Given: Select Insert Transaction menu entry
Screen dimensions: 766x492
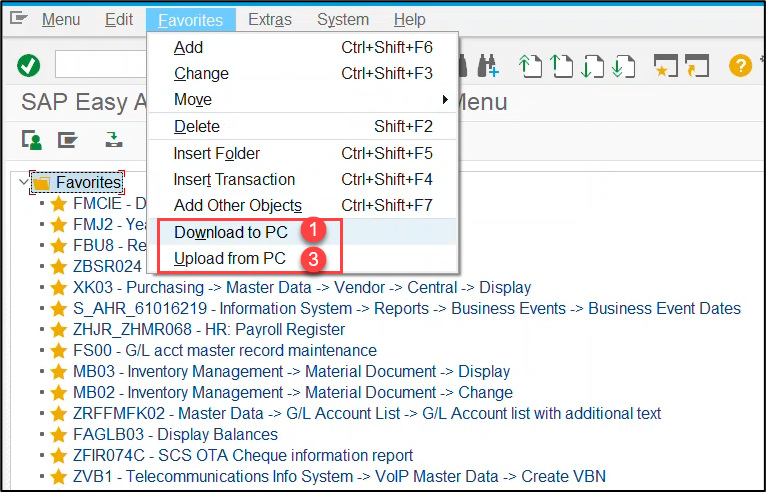Looking at the screenshot, I should (x=303, y=179).
